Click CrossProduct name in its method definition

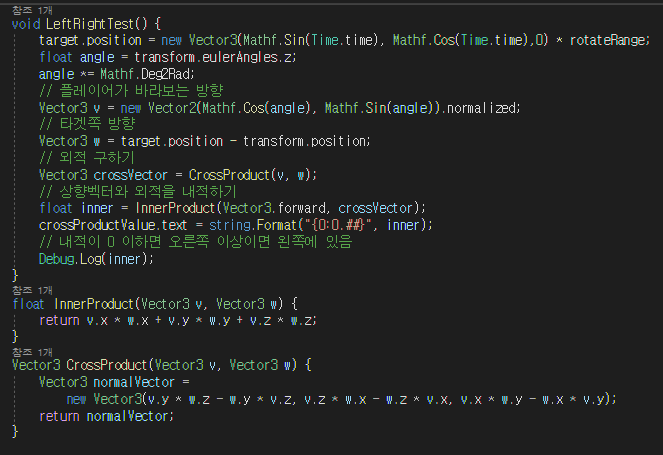(x=107, y=365)
